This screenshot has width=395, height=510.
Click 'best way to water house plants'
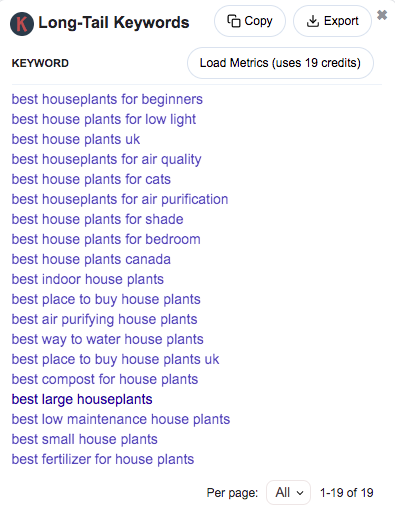(107, 339)
